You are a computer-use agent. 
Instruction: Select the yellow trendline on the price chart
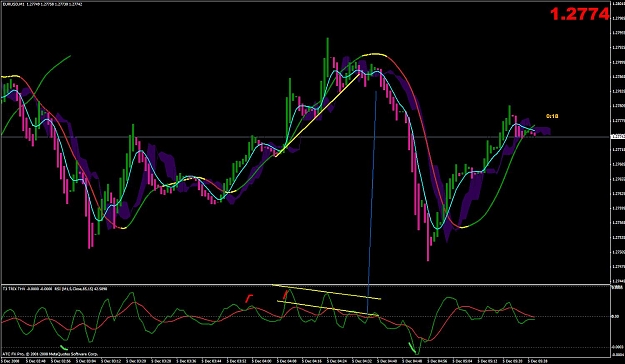(x=318, y=115)
